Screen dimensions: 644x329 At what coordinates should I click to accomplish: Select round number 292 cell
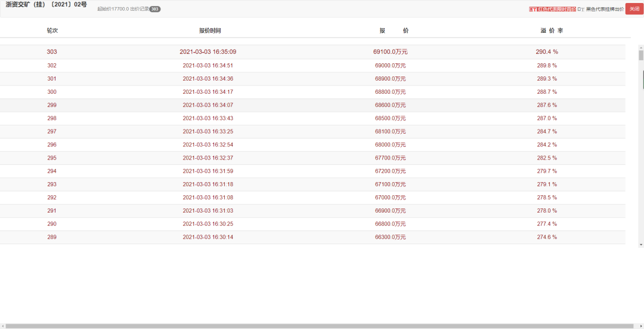click(52, 197)
